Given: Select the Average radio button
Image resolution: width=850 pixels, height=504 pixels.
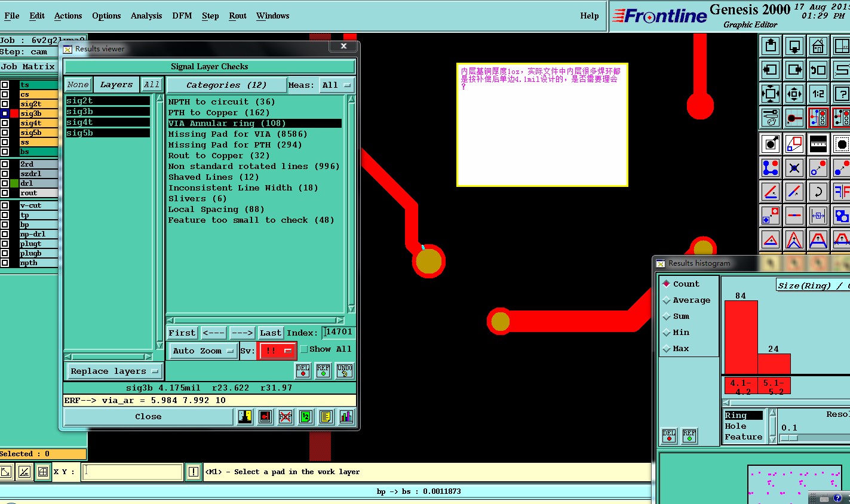Looking at the screenshot, I should [667, 300].
